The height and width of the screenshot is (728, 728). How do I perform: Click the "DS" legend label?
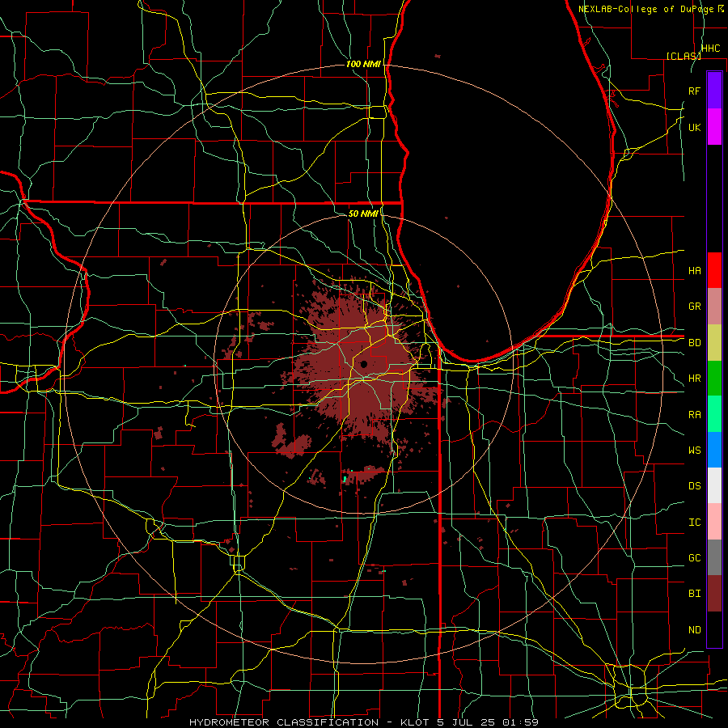point(695,486)
